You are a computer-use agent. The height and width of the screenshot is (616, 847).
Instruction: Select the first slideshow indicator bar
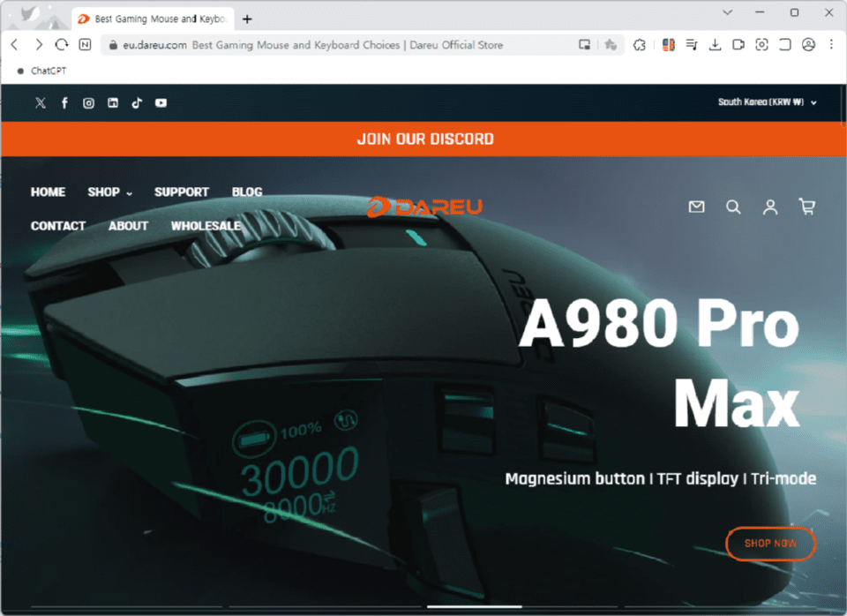126,607
